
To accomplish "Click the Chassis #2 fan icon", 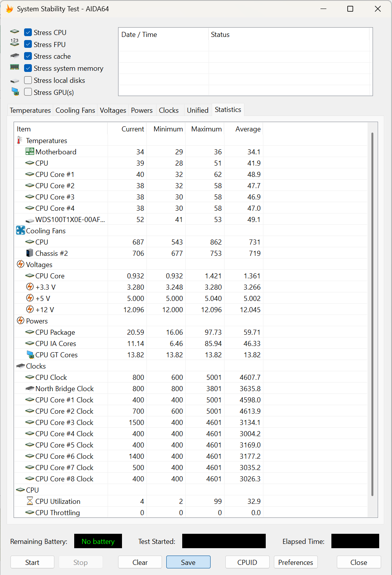I will pos(30,253).
